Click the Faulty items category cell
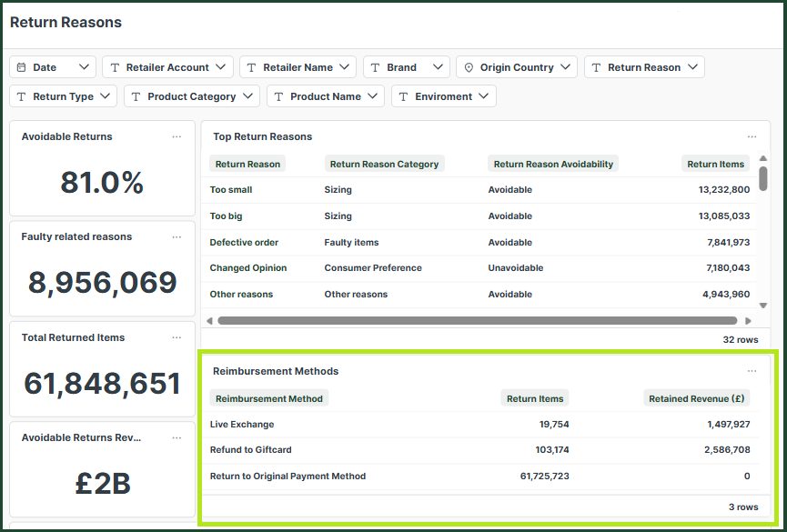The height and width of the screenshot is (532, 787). (351, 243)
